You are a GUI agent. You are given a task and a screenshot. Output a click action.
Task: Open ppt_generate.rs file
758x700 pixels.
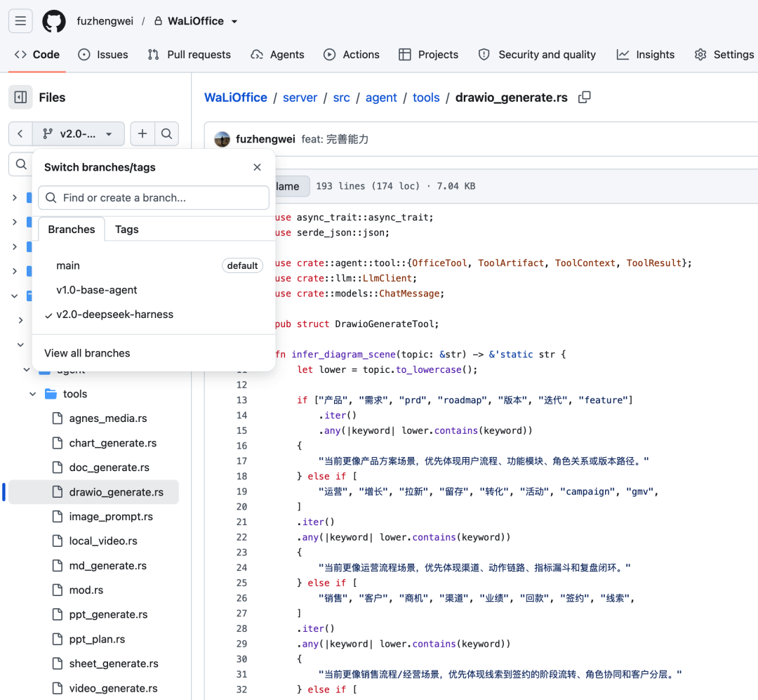[108, 614]
